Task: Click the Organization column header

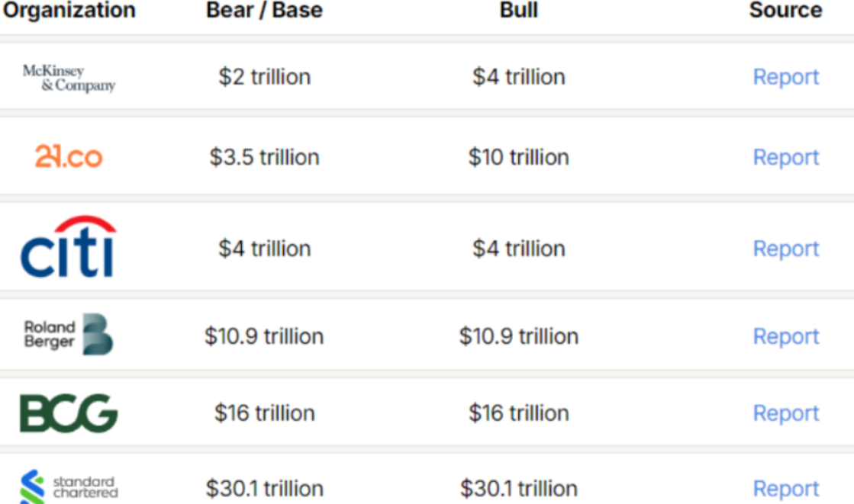Action: click(x=69, y=11)
